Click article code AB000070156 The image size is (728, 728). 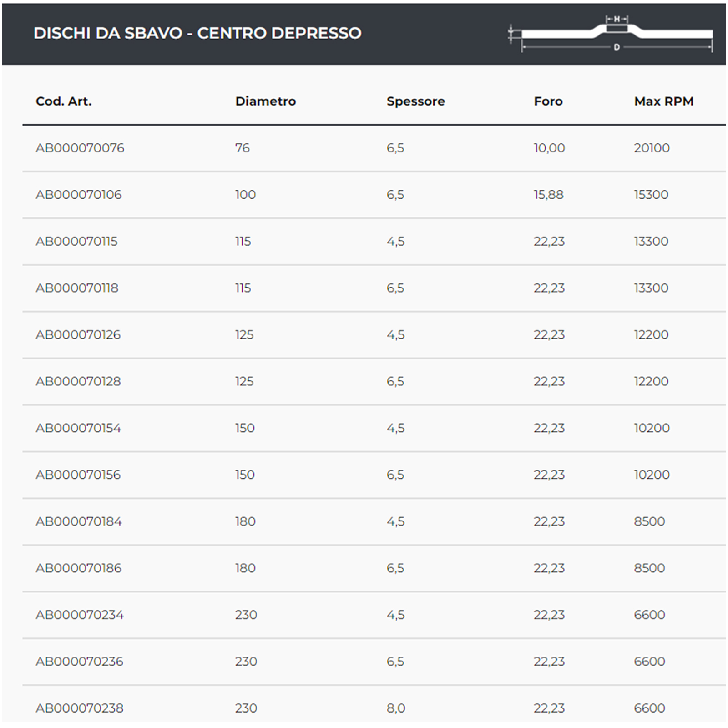coord(78,475)
